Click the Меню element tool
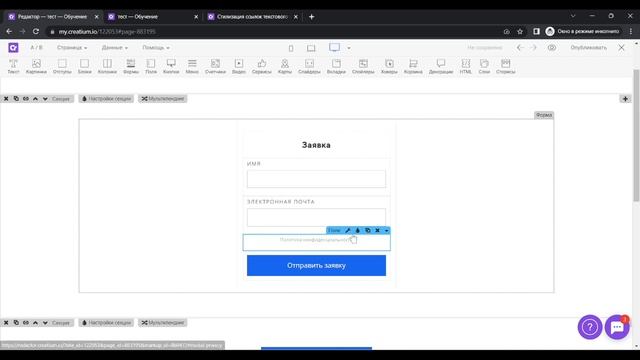This screenshot has width=640, height=360. (x=192, y=66)
